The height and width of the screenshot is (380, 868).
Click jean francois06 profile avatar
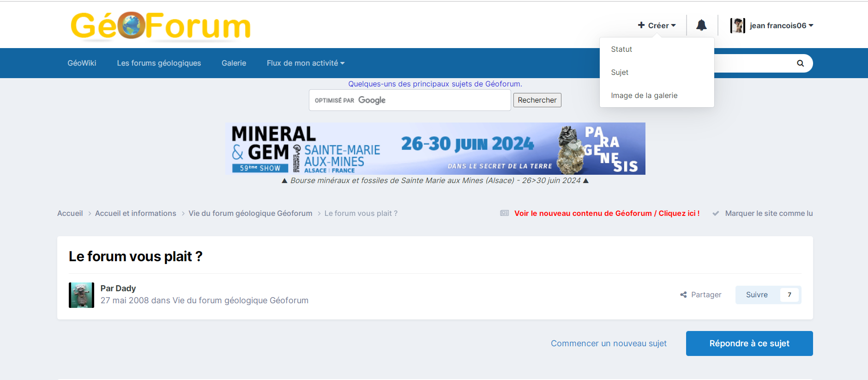737,25
